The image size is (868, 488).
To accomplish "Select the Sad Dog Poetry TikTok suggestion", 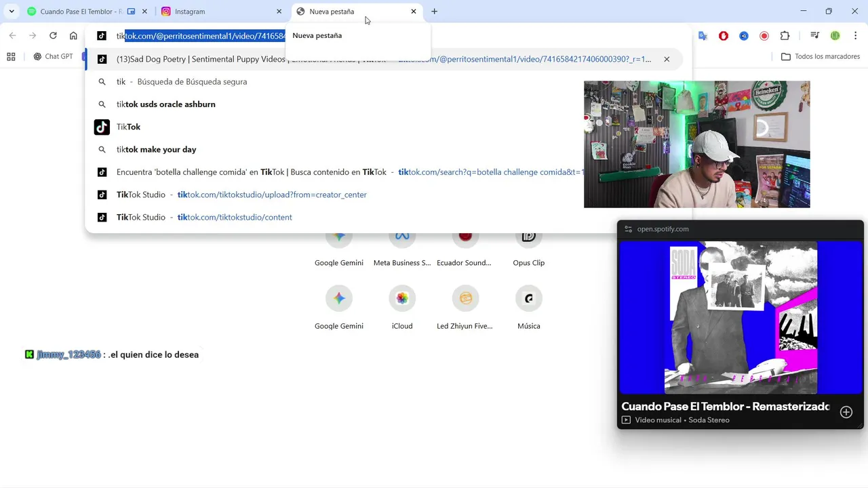I will point(384,59).
